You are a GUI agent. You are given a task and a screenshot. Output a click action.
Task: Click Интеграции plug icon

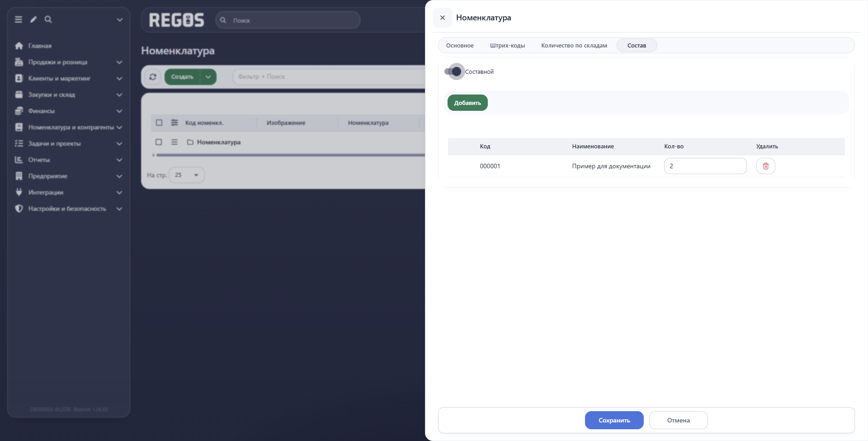click(x=19, y=192)
